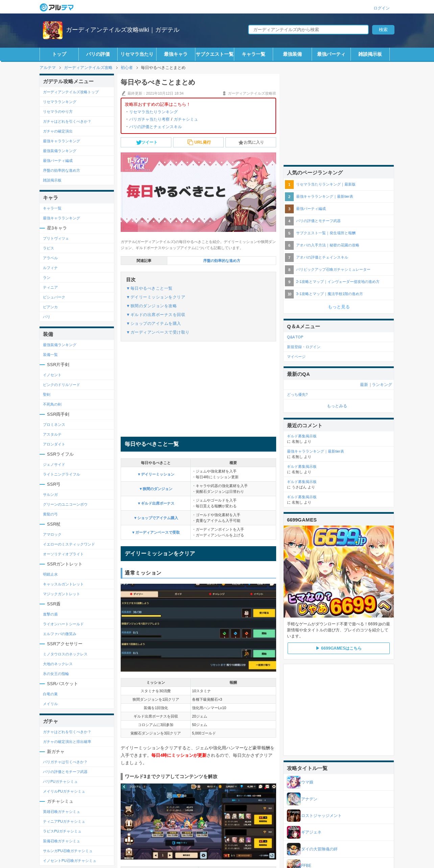Click ▼狭間のダンジョン table link

[x=156, y=489]
